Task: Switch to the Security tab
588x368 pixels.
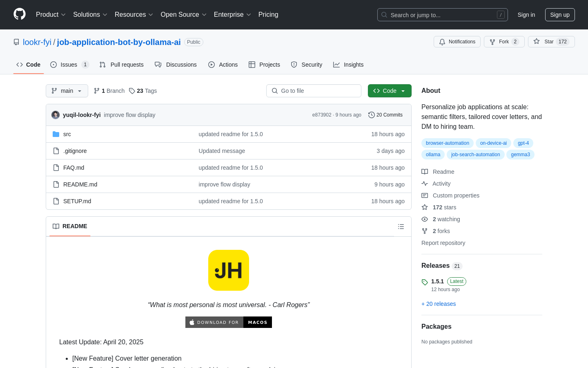Action: (307, 65)
